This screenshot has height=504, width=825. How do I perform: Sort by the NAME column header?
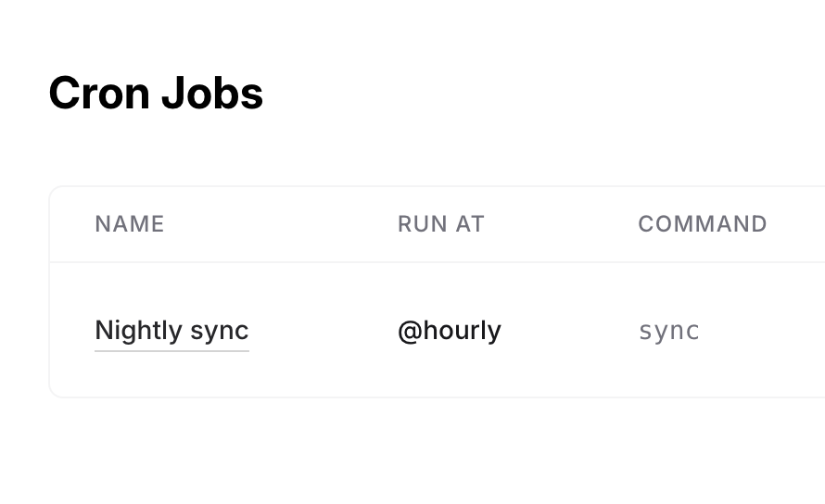click(x=130, y=224)
